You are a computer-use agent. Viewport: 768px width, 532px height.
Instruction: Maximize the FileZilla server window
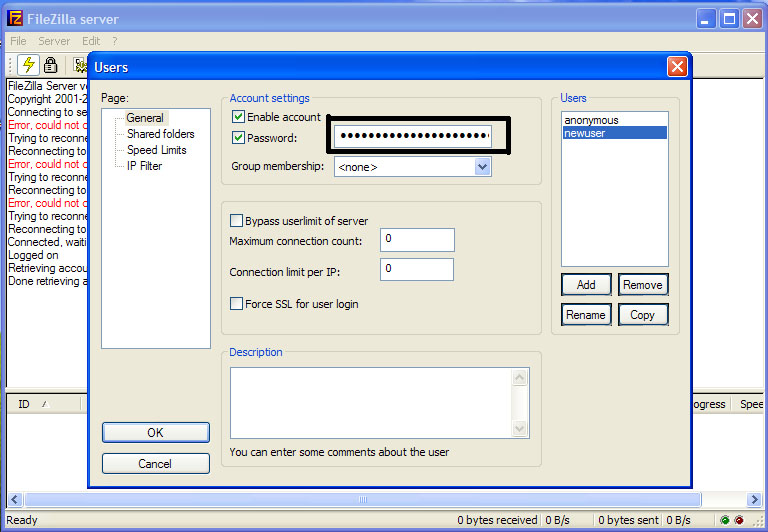(x=729, y=19)
